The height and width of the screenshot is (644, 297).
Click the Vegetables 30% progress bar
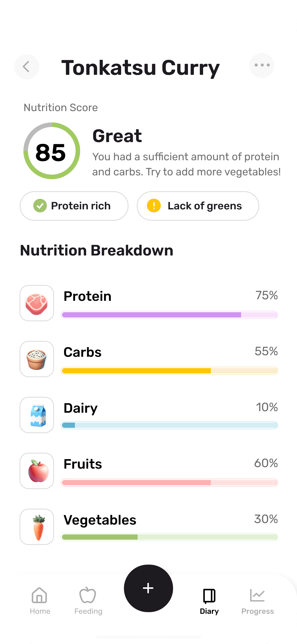169,537
